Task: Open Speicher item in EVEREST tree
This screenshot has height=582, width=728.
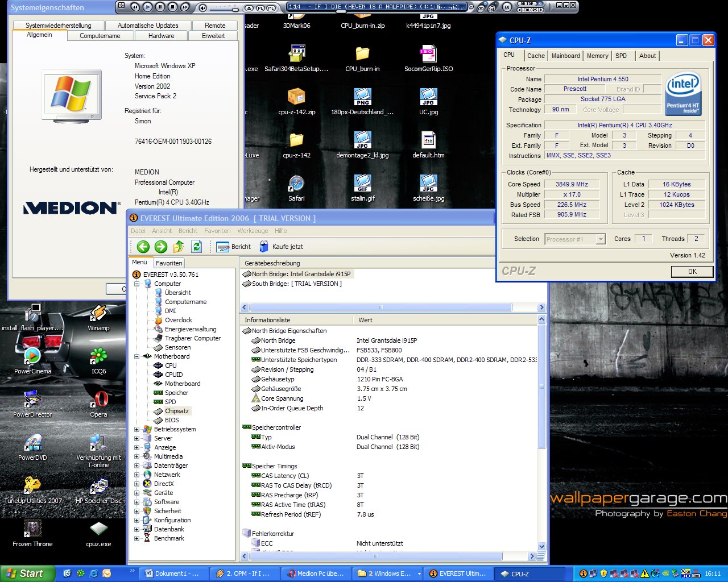Action: point(171,393)
